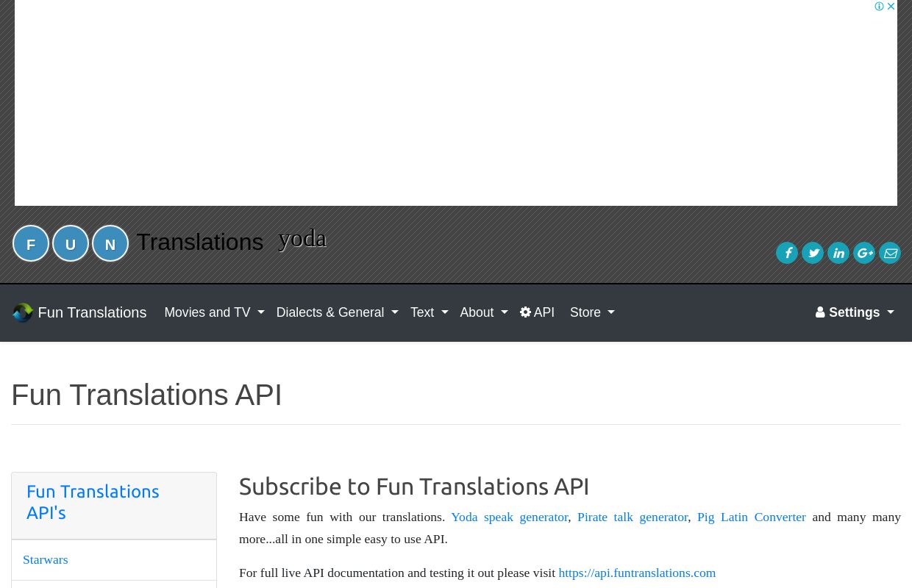Expand the About dropdown menu

click(483, 312)
